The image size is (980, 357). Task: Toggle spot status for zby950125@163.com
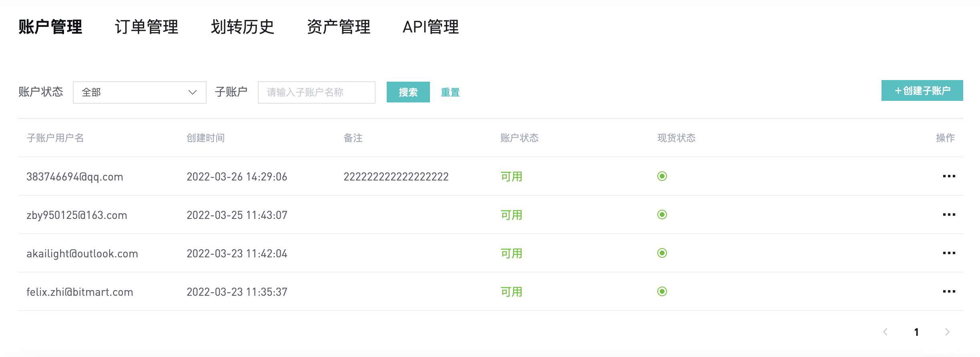click(x=662, y=215)
